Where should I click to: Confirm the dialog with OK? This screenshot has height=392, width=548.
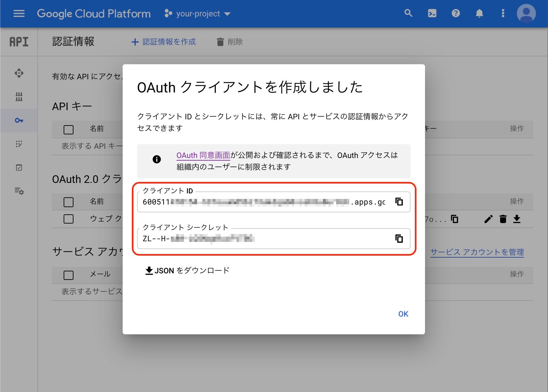pyautogui.click(x=403, y=314)
